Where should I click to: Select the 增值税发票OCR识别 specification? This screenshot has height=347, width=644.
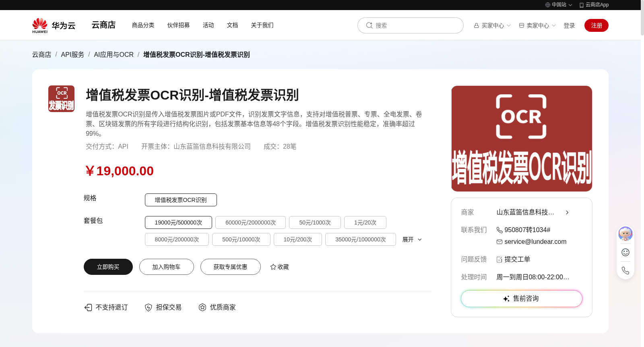181,200
